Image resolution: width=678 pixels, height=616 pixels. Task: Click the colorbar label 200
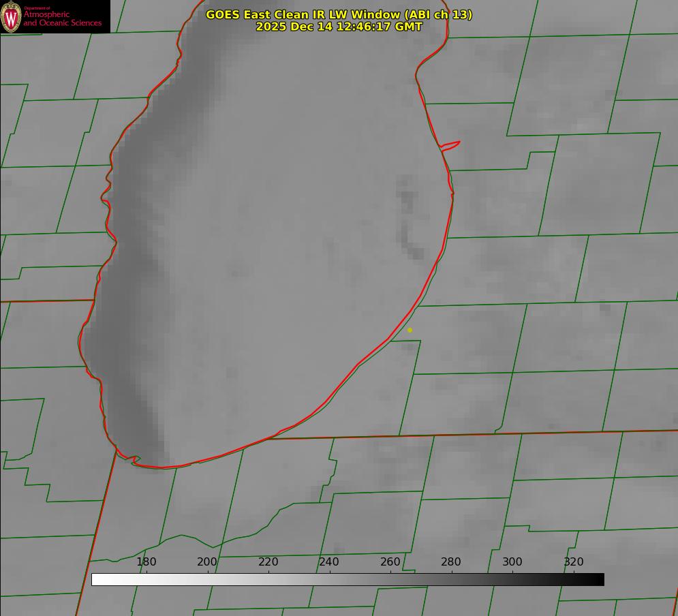pos(207,561)
